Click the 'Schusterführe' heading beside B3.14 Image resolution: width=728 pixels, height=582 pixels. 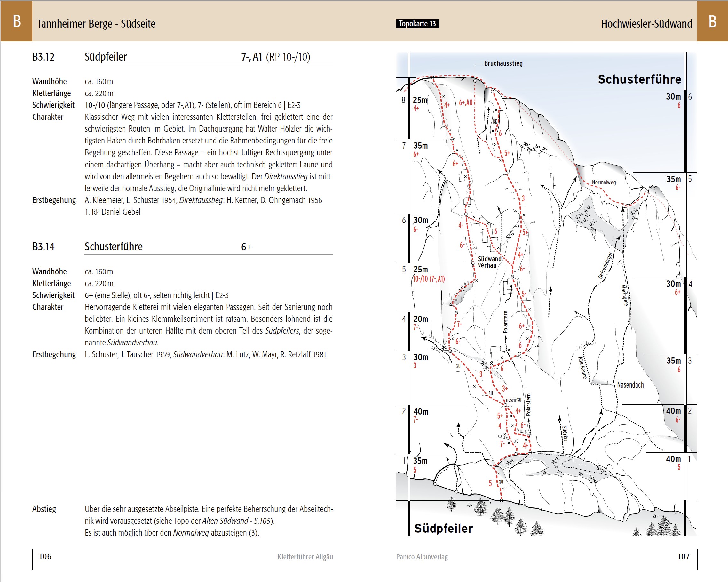pyautogui.click(x=114, y=247)
